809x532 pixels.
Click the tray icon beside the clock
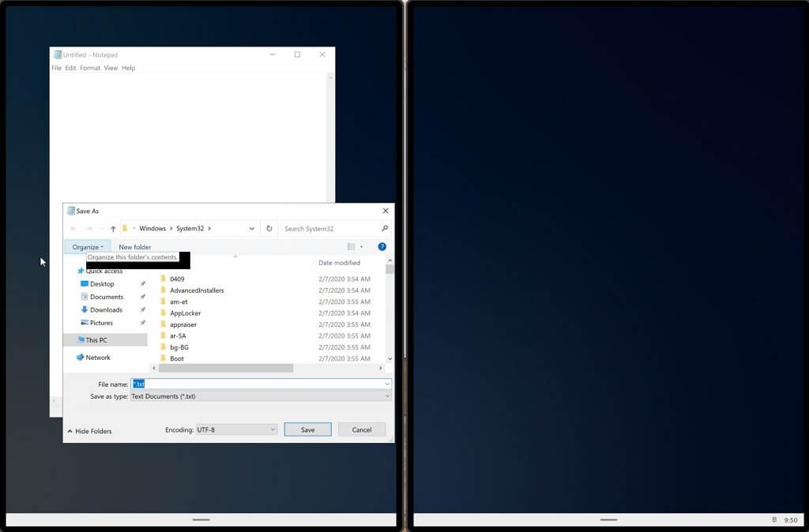pos(774,519)
